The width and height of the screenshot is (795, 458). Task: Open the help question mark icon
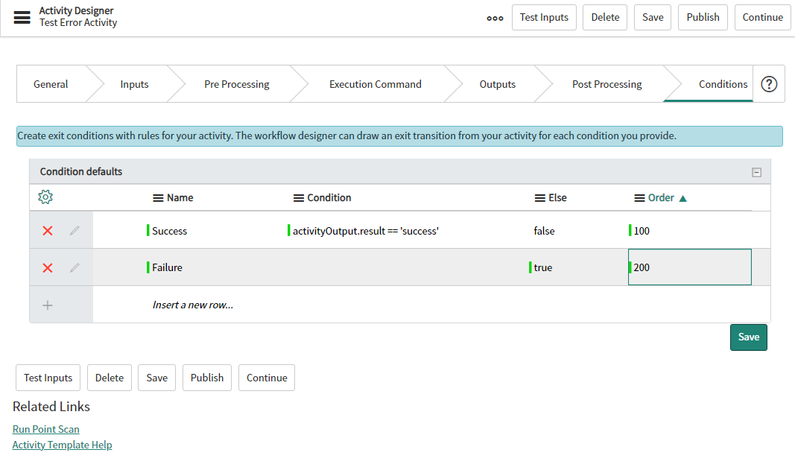pos(769,84)
